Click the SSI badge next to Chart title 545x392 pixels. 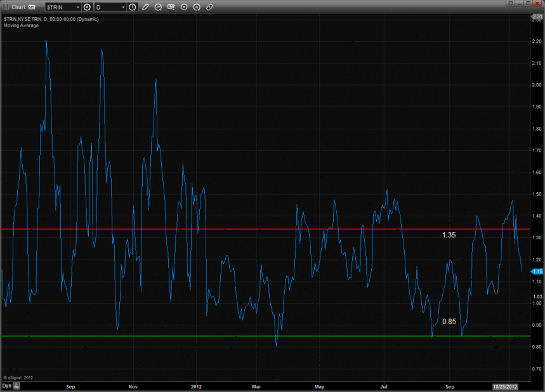point(31,7)
